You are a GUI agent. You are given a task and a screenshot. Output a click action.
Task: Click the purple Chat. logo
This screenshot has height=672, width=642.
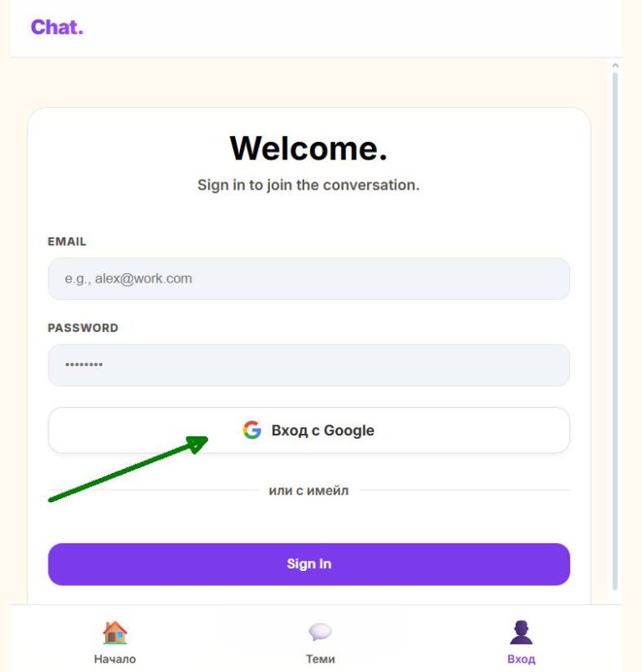coord(57,28)
